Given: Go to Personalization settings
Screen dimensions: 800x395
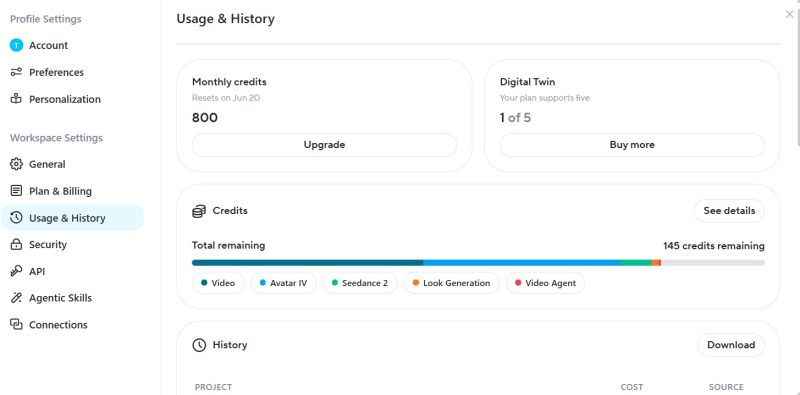Looking at the screenshot, I should click(x=72, y=99).
